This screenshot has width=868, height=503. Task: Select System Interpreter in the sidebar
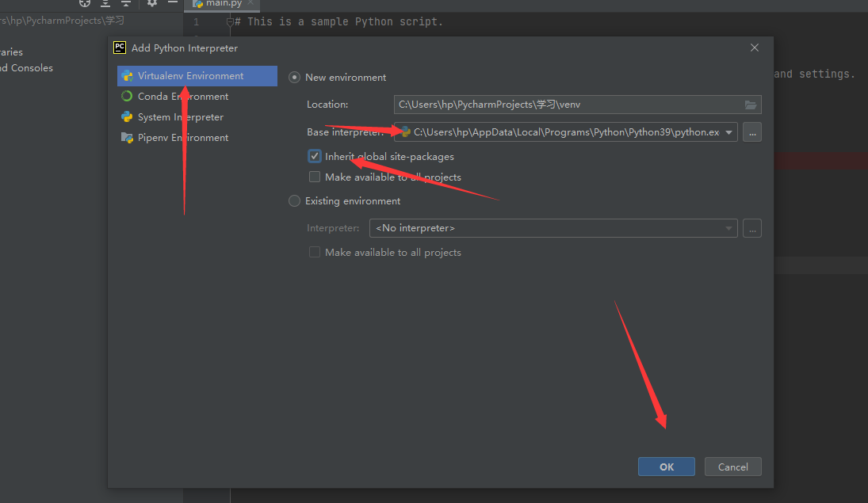(180, 117)
